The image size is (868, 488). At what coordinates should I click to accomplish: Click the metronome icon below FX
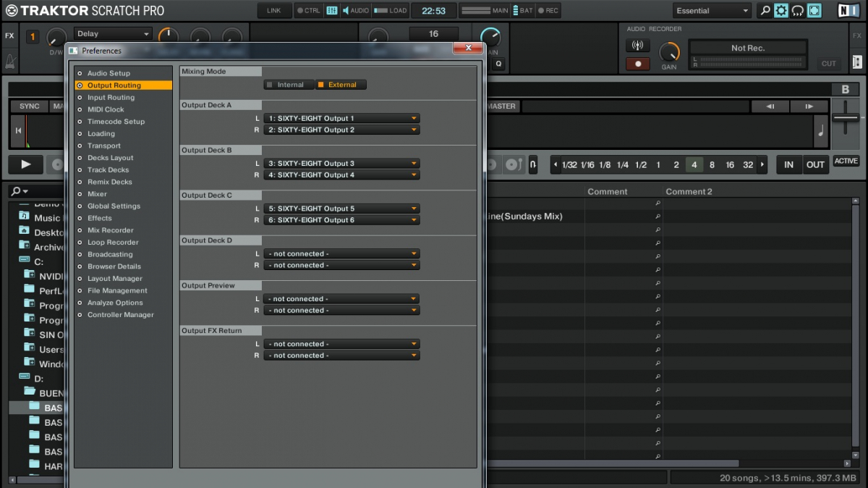(10, 62)
